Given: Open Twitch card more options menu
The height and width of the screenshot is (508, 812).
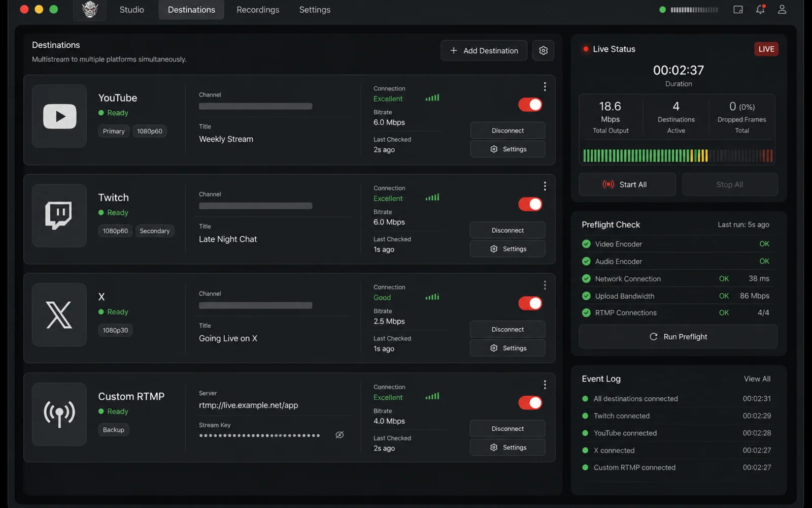Looking at the screenshot, I should pyautogui.click(x=545, y=186).
